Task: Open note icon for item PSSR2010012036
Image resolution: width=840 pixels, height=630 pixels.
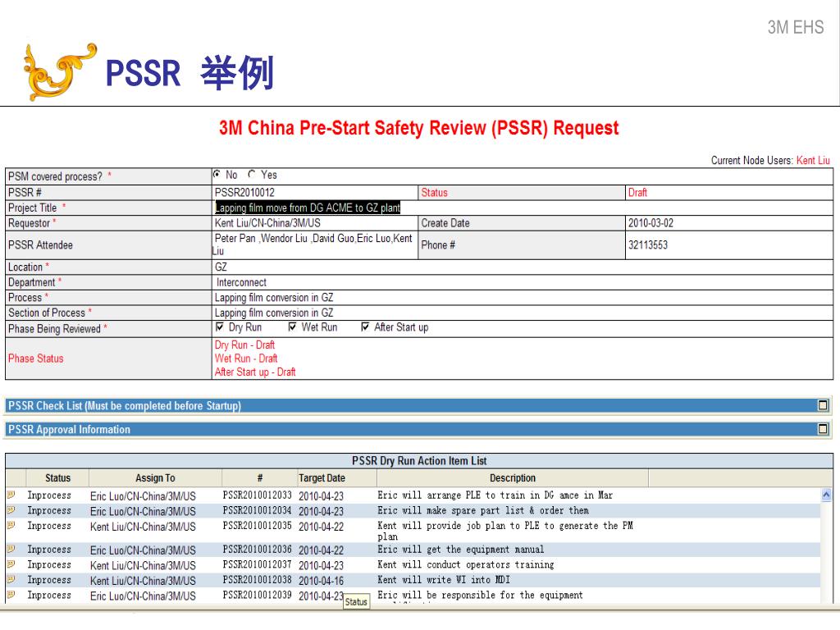Action: click(11, 549)
